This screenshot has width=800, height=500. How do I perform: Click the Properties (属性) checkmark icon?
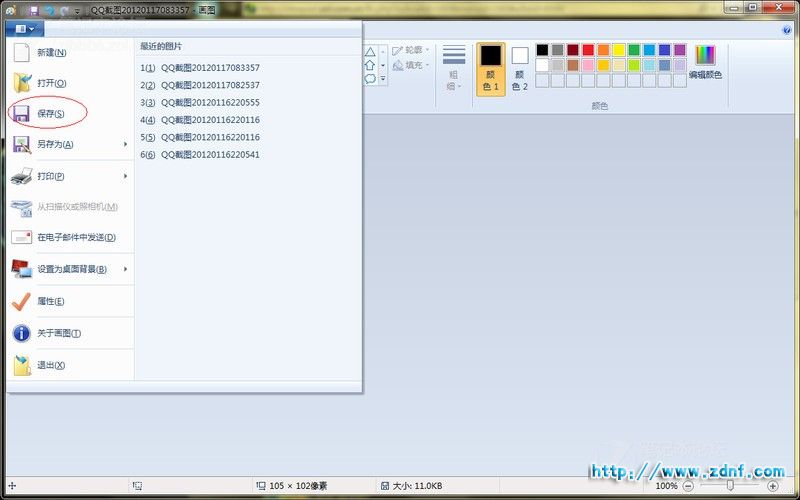click(x=21, y=302)
